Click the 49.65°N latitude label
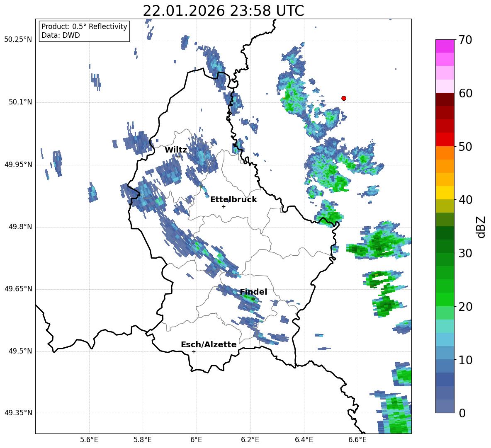 (x=18, y=289)
